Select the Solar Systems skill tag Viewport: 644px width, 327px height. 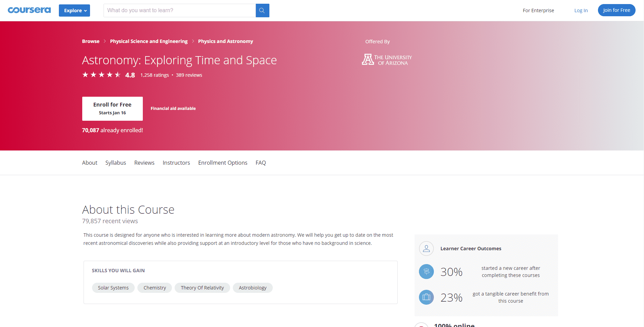pos(113,288)
